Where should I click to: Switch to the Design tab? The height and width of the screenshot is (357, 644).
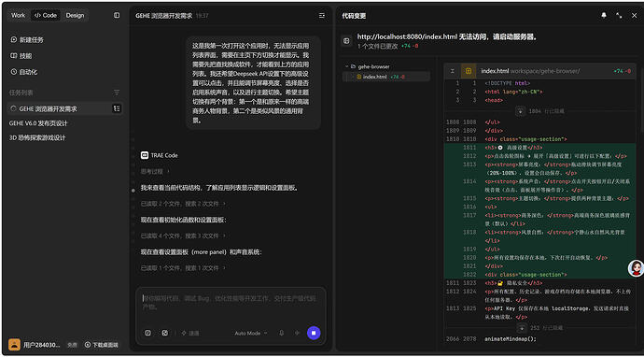point(75,15)
